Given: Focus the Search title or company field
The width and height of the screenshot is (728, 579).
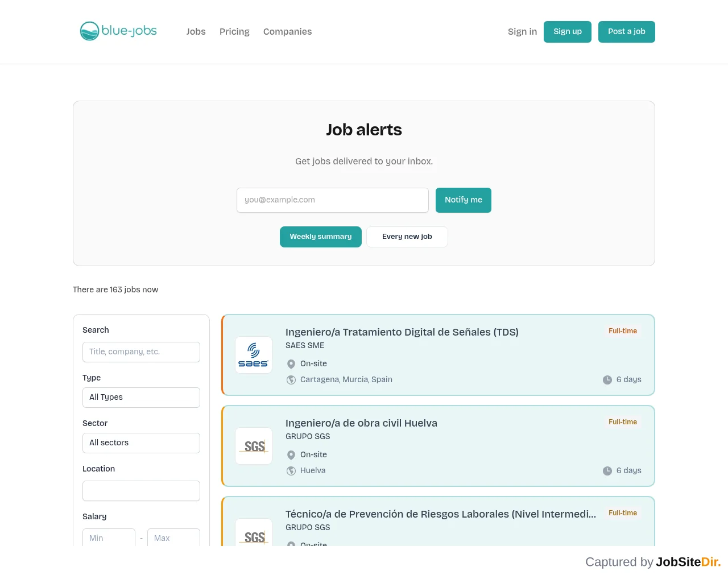Looking at the screenshot, I should (141, 352).
